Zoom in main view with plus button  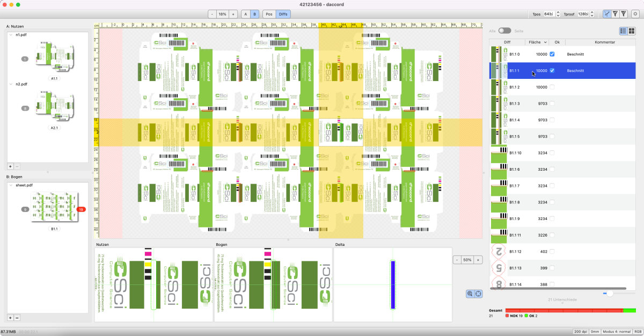pos(233,14)
